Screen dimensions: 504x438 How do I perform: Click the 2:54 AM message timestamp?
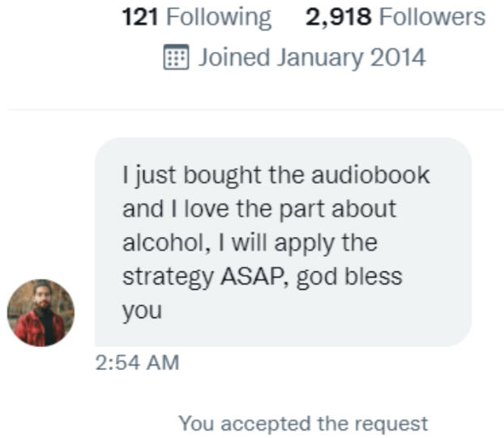click(x=136, y=363)
